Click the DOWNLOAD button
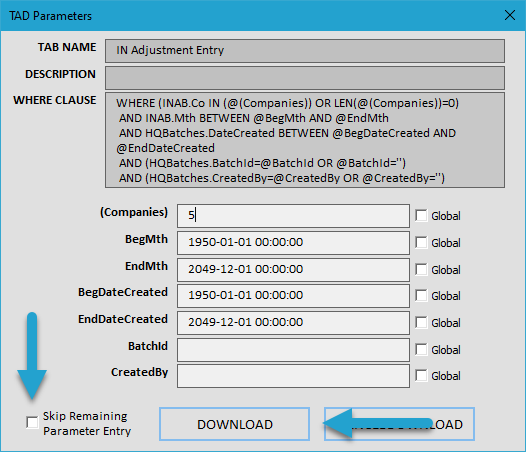Viewport: 526px width, 452px height. coord(234,424)
